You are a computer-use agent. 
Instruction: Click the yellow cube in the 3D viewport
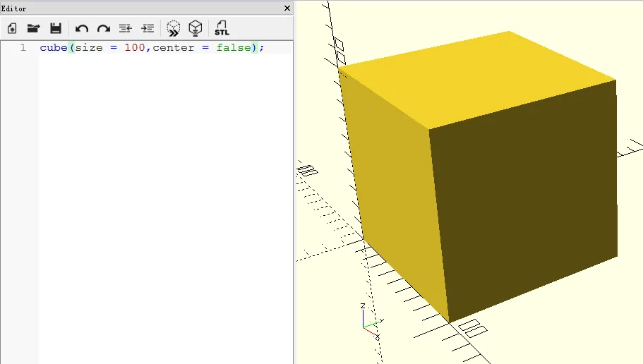click(x=478, y=176)
